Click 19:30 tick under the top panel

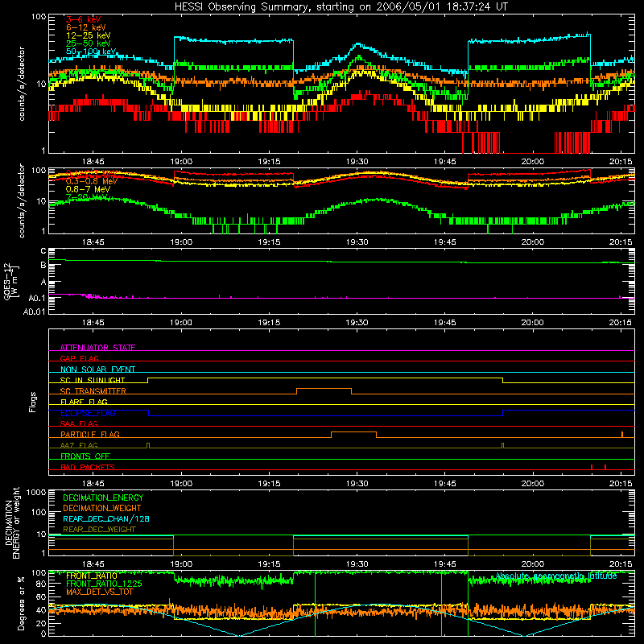click(x=357, y=162)
